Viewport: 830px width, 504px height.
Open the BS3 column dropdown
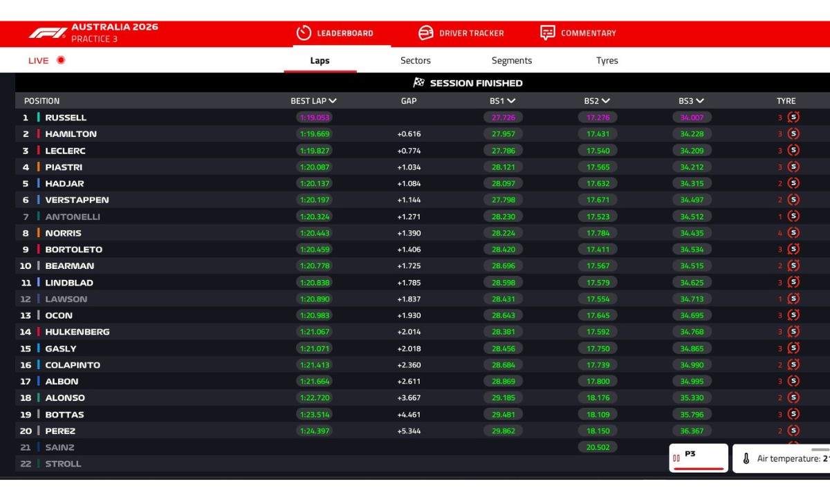(x=701, y=100)
